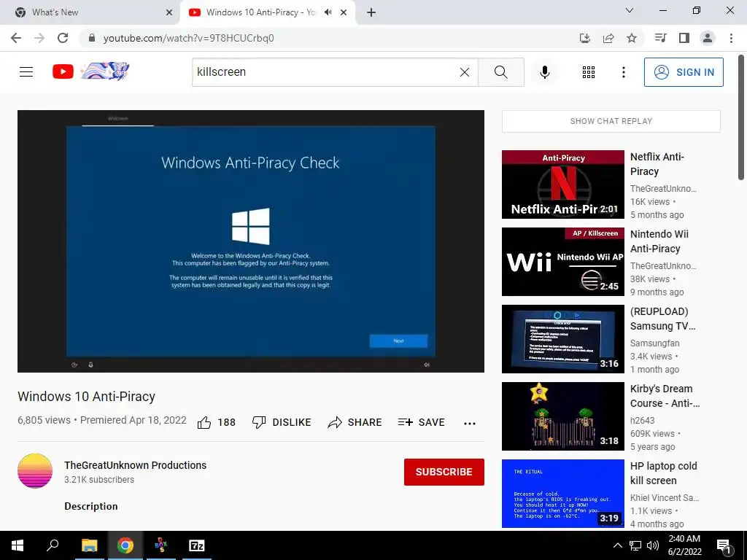Show hidden system tray icons
The width and height of the screenshot is (747, 560).
tap(617, 545)
